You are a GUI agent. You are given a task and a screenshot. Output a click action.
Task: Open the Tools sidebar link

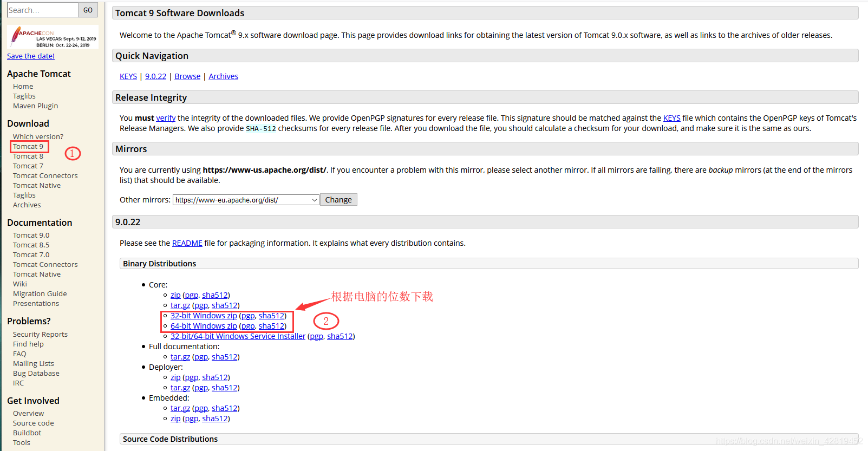[22, 443]
